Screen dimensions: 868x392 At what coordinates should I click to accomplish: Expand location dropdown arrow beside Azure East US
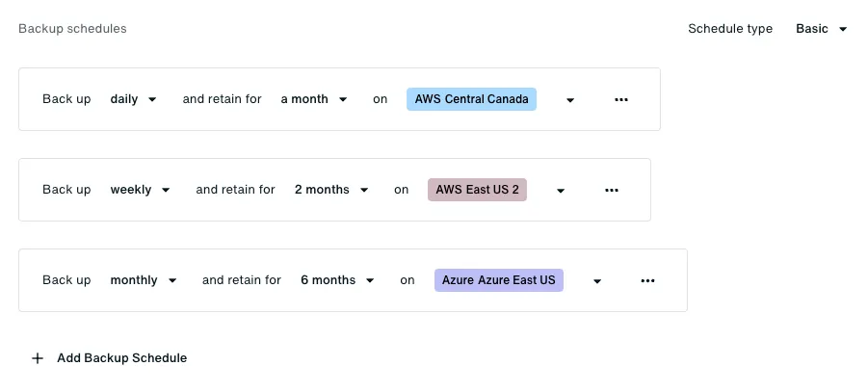tap(596, 281)
